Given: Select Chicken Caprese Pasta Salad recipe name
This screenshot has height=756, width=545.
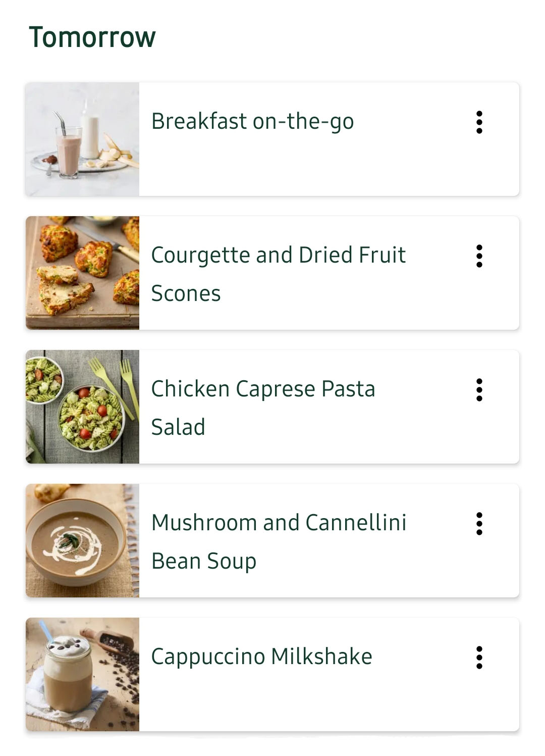Looking at the screenshot, I should (263, 389).
